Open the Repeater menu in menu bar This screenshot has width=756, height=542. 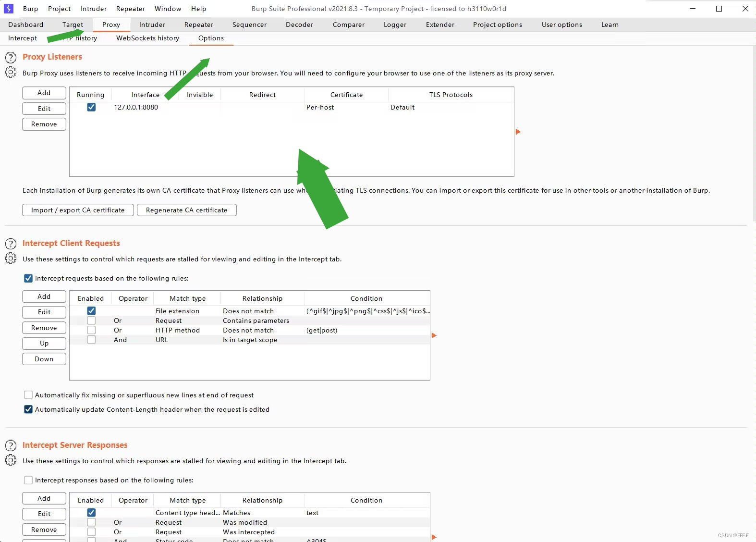[131, 9]
